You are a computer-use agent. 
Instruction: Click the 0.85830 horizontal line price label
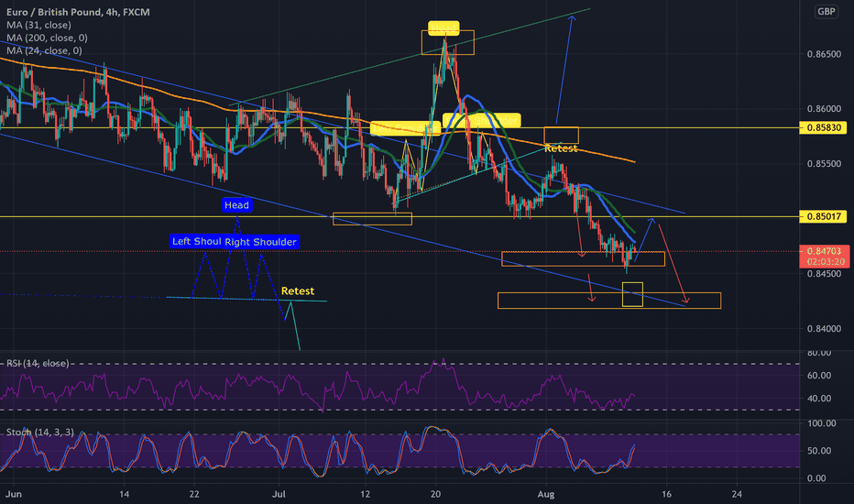coord(824,128)
